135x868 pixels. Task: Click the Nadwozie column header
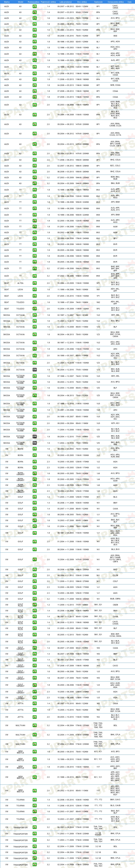pyautogui.click(x=98, y=2)
